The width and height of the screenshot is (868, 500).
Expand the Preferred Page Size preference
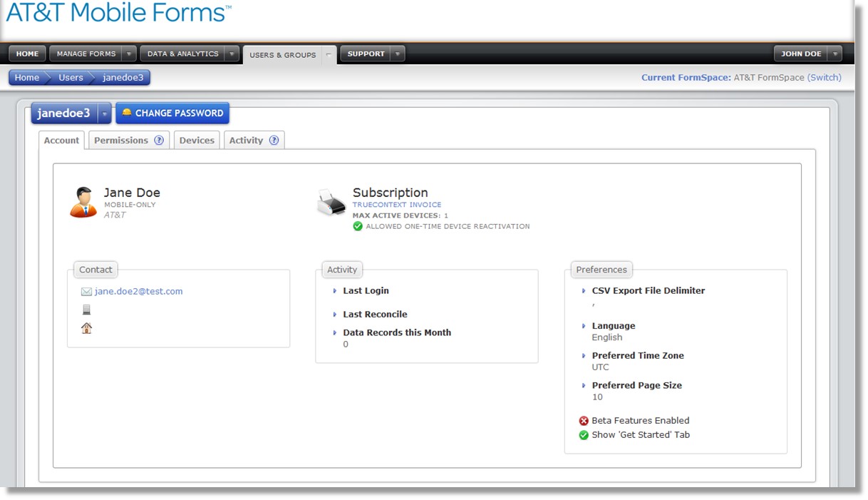pyautogui.click(x=583, y=386)
